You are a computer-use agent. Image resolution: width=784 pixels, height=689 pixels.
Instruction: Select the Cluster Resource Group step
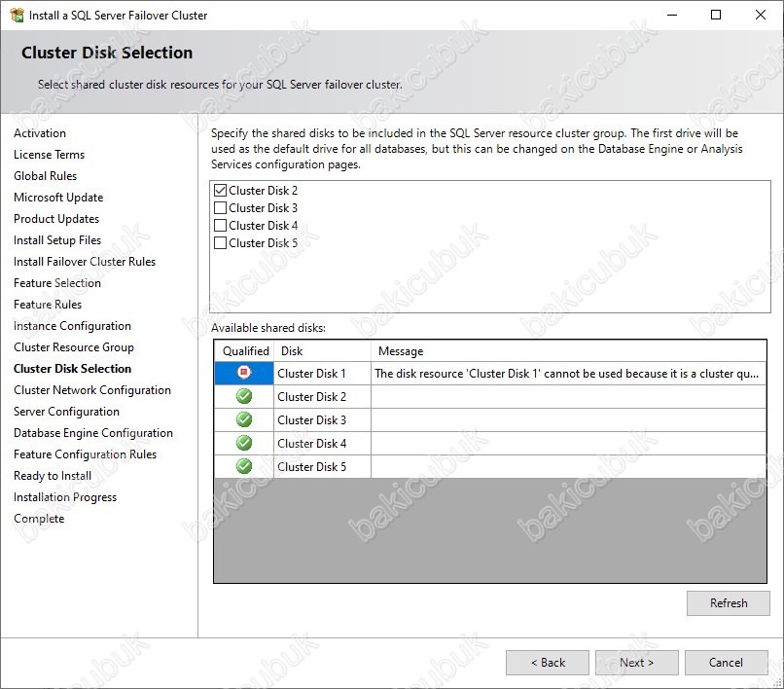click(x=74, y=347)
